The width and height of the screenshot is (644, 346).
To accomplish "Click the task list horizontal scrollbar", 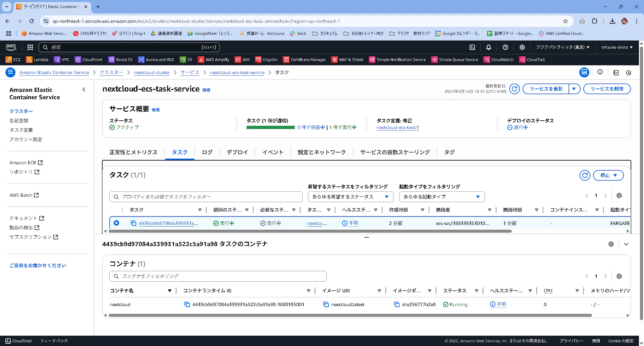I will pyautogui.click(x=310, y=231).
